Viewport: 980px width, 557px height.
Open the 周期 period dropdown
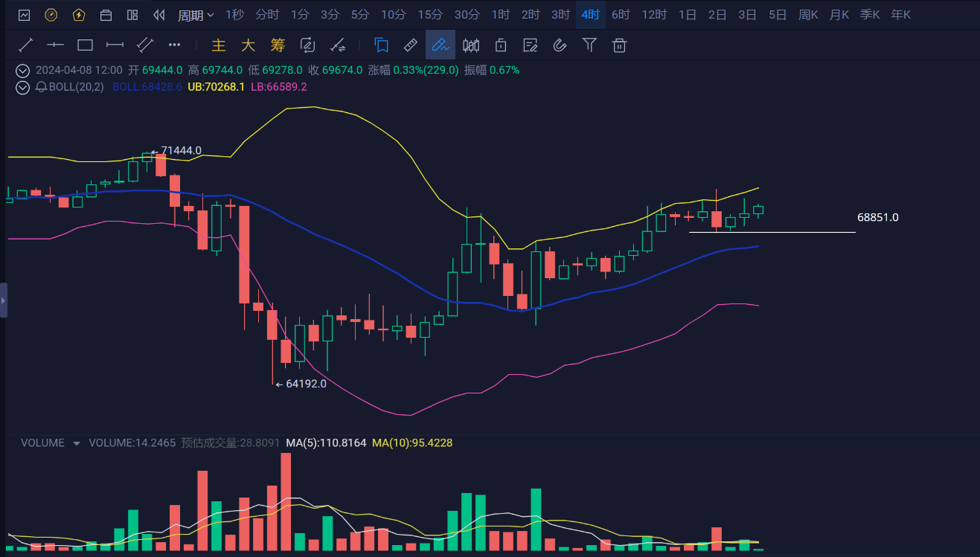pos(196,15)
